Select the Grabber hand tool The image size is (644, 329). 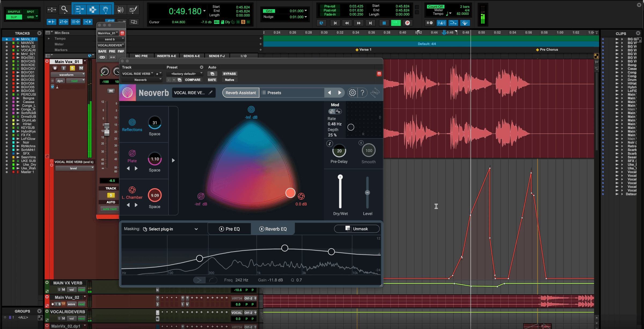tap(106, 10)
